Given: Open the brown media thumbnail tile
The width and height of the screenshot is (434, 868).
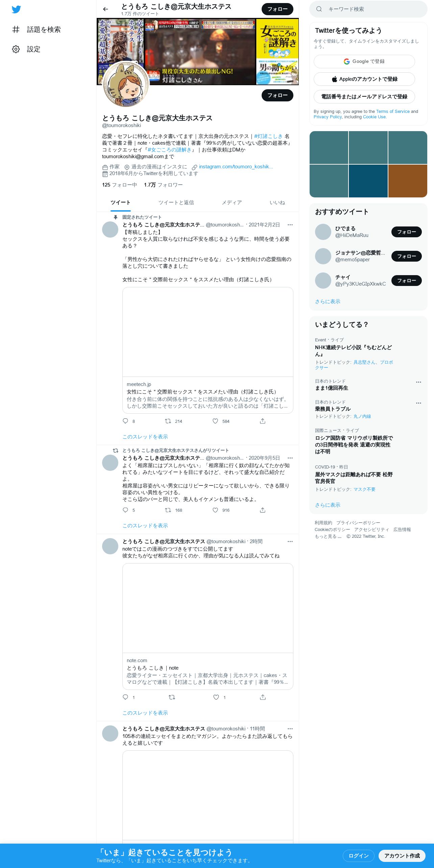Looking at the screenshot, I should (408, 181).
